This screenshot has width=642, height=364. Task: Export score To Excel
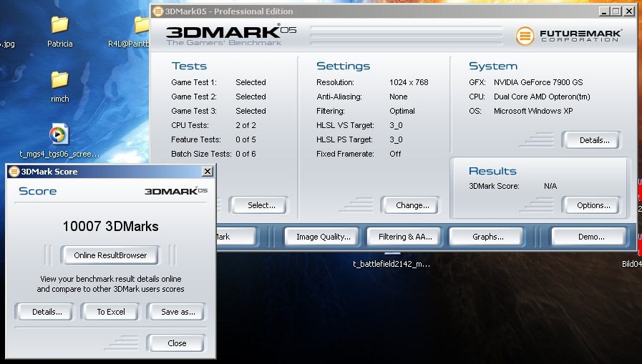pos(110,312)
